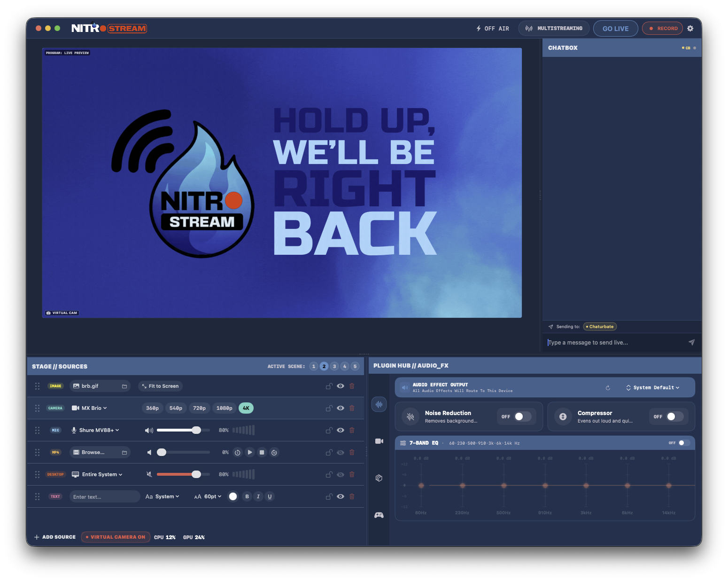Lock the MX Brio camera source
728x581 pixels.
click(x=329, y=408)
